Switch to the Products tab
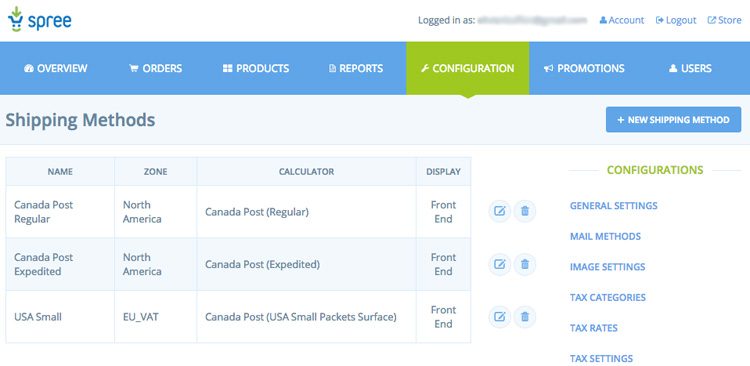 [x=256, y=68]
